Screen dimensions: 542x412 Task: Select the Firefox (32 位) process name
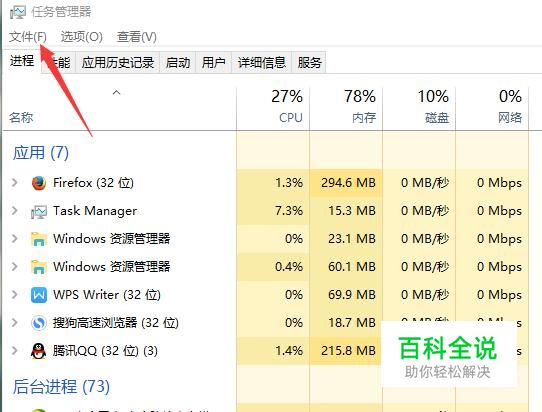pos(93,182)
